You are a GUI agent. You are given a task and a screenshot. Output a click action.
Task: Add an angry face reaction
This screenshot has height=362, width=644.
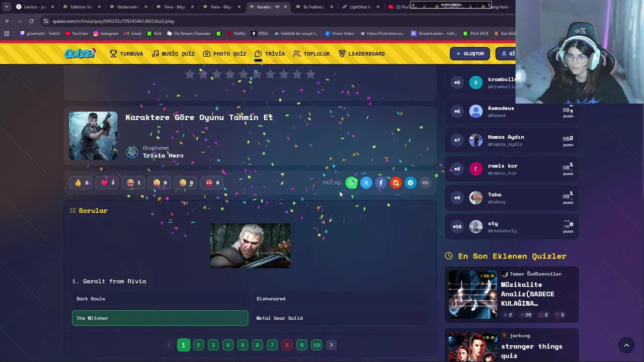[x=212, y=183]
